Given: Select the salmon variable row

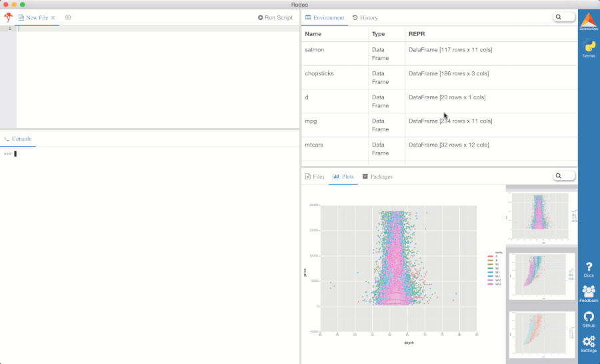Looking at the screenshot, I should 439,54.
